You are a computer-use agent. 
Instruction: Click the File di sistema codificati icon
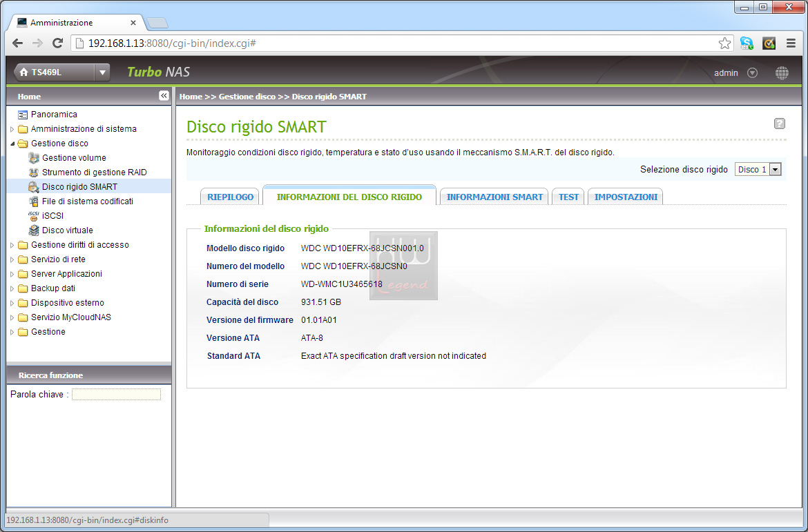click(34, 201)
